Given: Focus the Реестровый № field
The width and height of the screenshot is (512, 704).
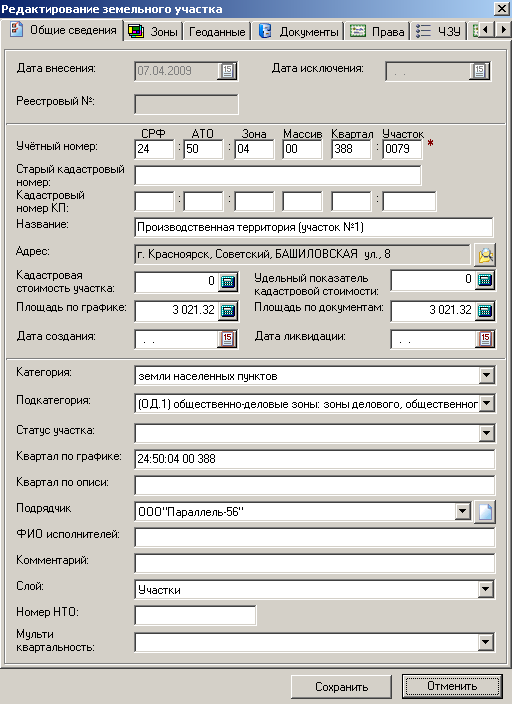Looking at the screenshot, I should point(186,104).
